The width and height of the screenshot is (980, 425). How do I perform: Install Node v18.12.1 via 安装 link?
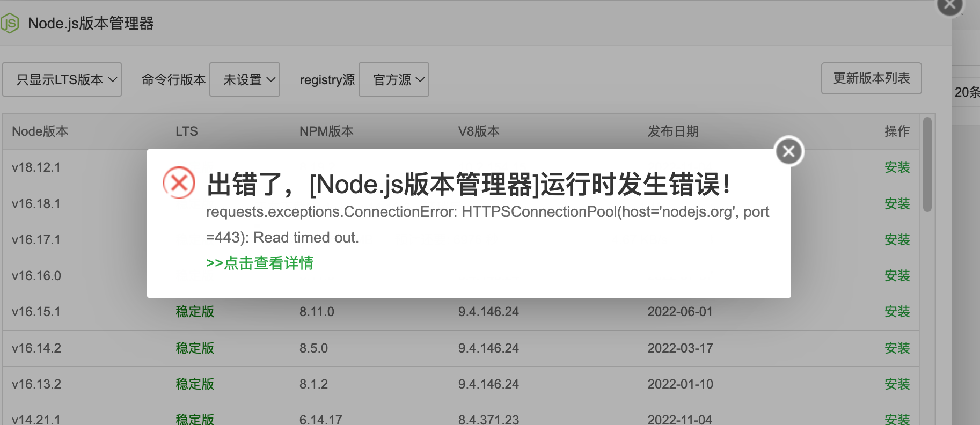coord(897,167)
